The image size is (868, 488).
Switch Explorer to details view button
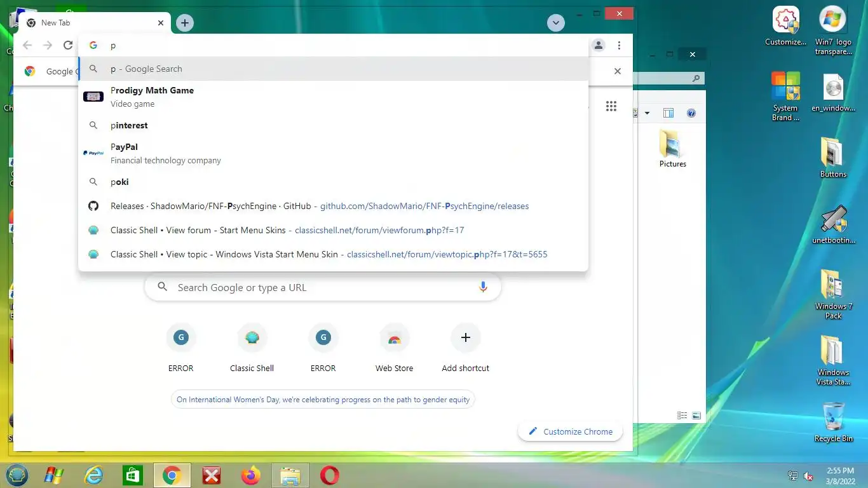pyautogui.click(x=682, y=416)
